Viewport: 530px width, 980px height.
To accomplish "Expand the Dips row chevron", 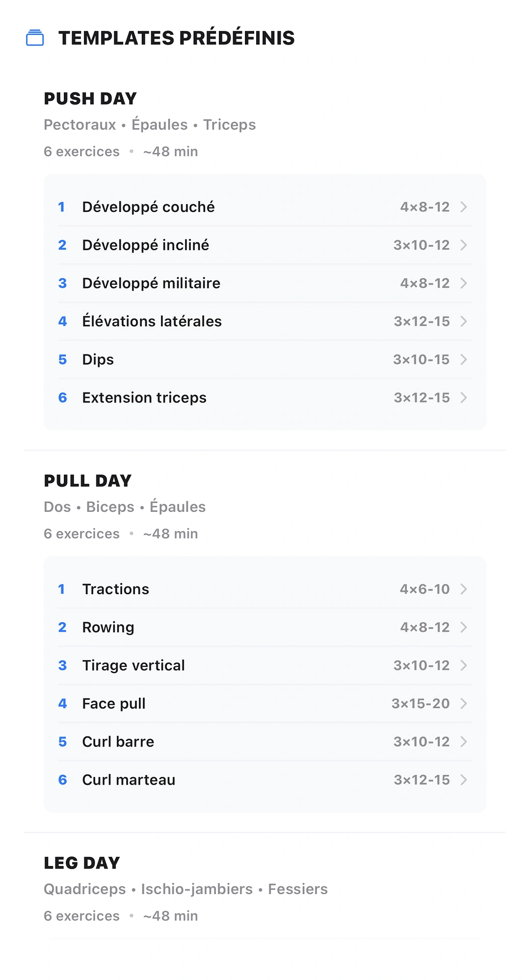I will [x=464, y=360].
